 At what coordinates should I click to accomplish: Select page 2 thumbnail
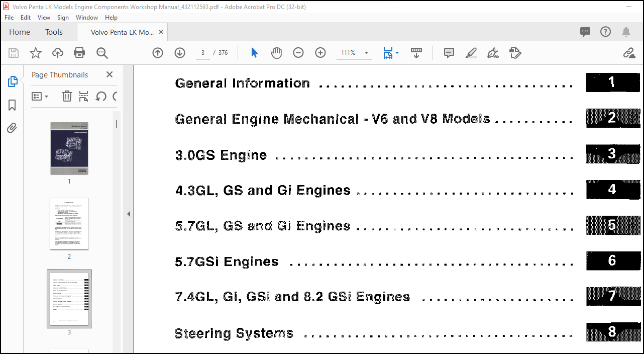click(69, 224)
